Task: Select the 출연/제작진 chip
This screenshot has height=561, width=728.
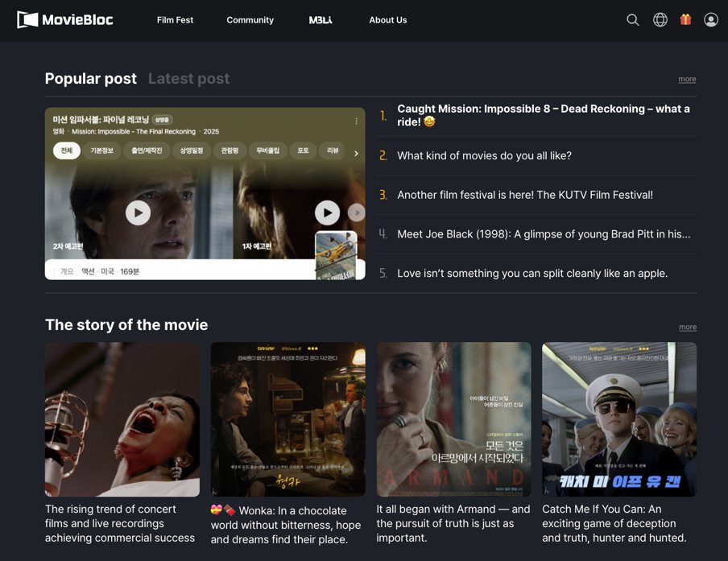Action: 147,151
